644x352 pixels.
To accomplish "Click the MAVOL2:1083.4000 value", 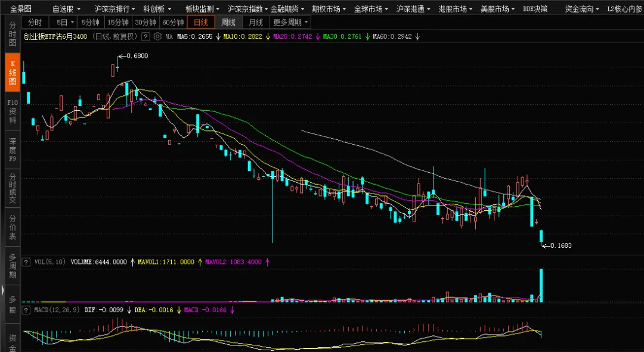I will (233, 262).
